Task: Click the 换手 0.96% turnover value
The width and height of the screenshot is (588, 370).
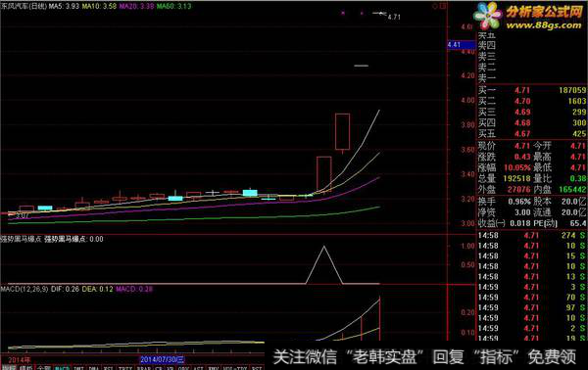Action: pos(519,202)
